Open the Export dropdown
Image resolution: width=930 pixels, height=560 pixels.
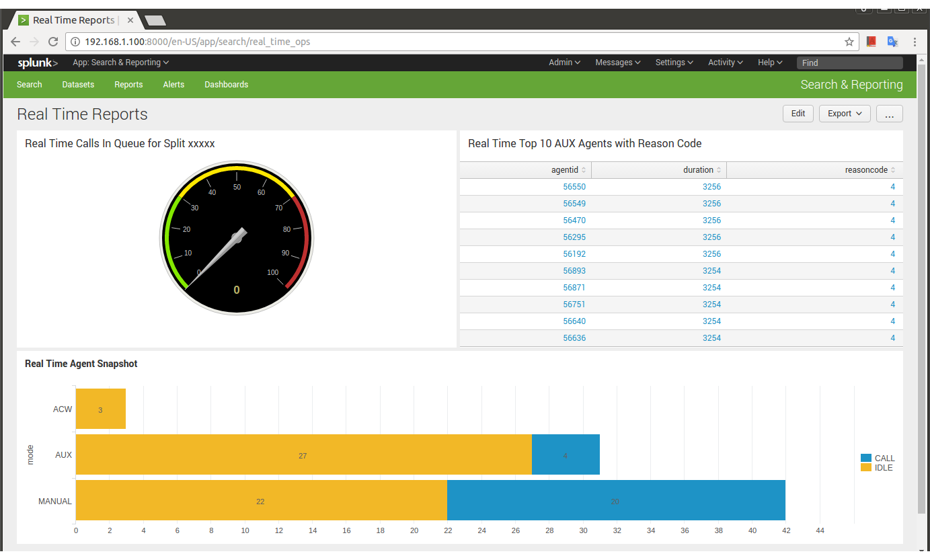[x=845, y=114]
